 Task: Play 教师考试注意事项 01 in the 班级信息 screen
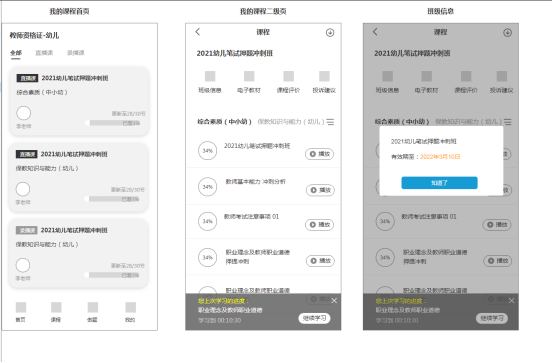497,225
